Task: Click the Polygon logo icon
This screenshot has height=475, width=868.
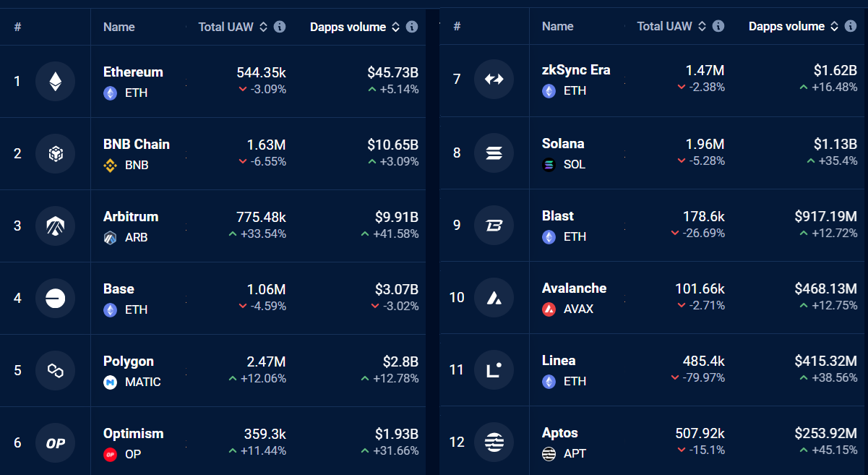Action: click(55, 370)
